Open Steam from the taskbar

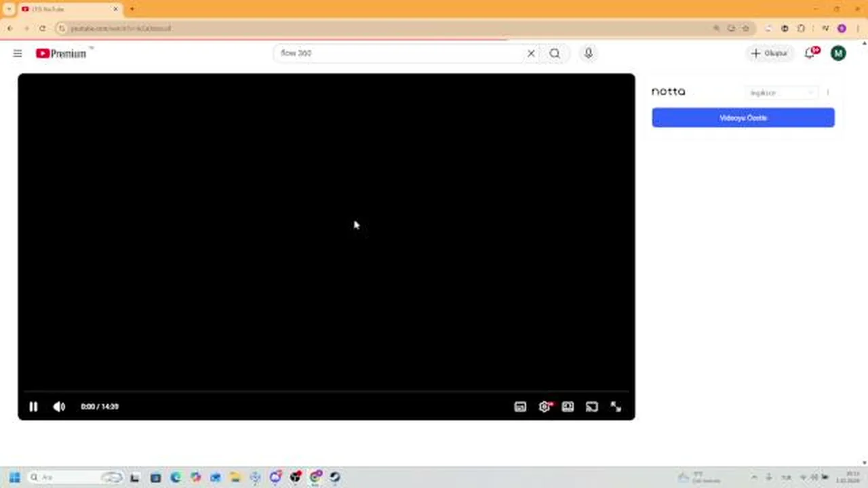(335, 477)
